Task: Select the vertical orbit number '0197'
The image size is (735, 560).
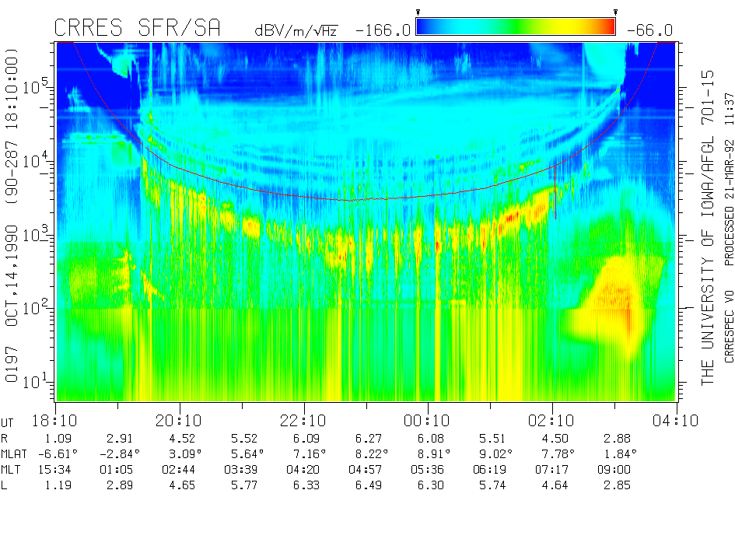Action: tap(11, 364)
